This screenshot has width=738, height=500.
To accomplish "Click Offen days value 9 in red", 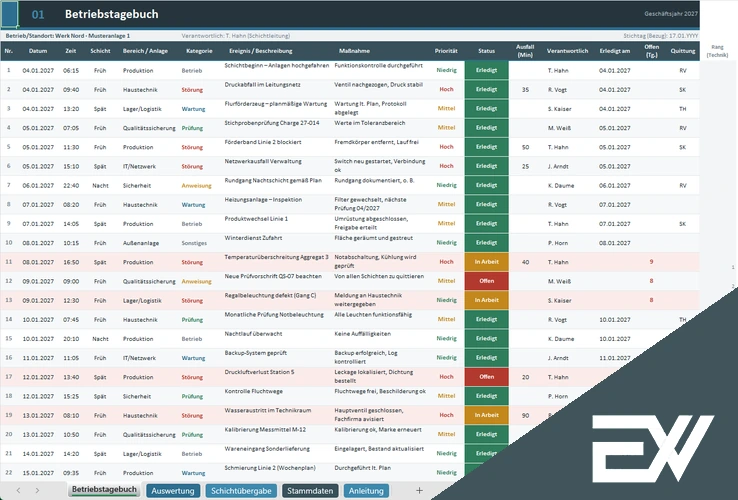I will [651, 262].
